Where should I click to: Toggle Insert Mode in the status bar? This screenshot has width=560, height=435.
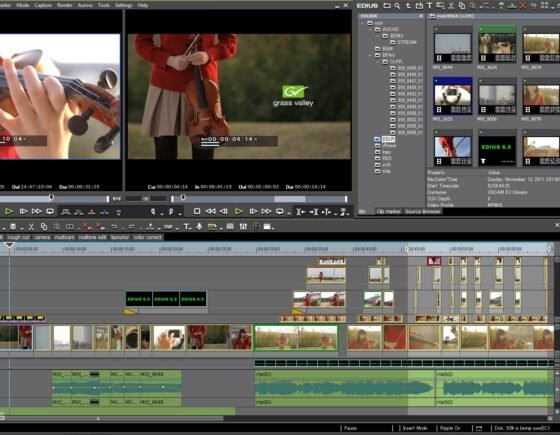pyautogui.click(x=415, y=428)
